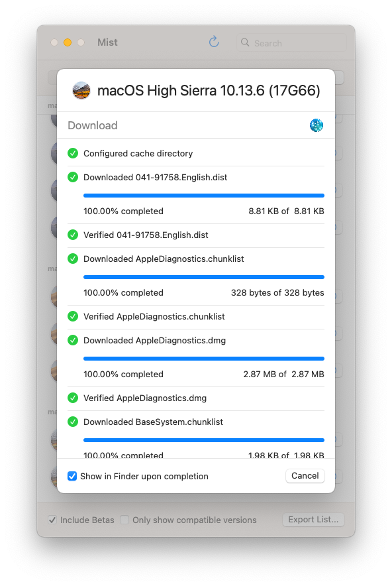The height and width of the screenshot is (586, 392).
Task: Click the checkmark beside Downloaded AppleDiagnostics.dmg
Action: (73, 340)
